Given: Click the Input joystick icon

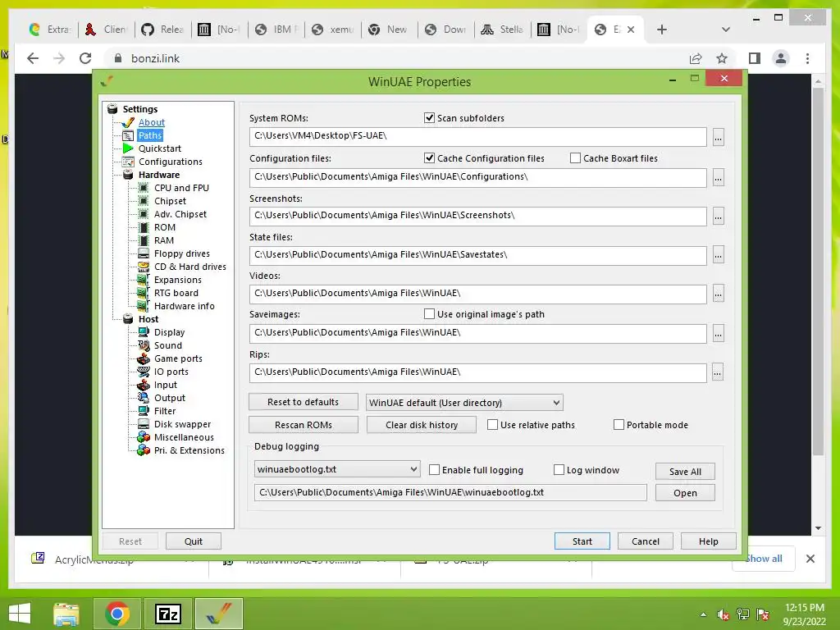Looking at the screenshot, I should pos(144,385).
